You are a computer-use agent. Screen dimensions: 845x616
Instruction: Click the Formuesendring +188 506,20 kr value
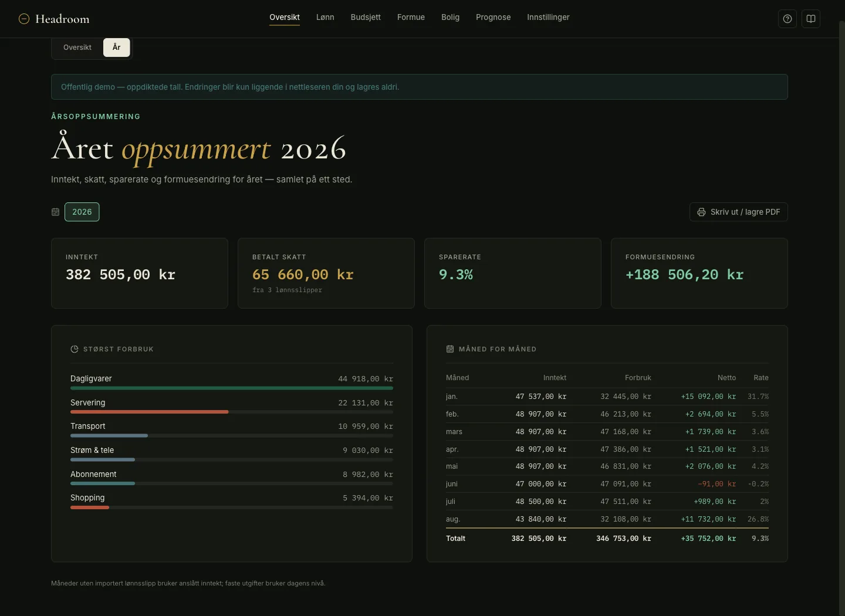point(685,275)
